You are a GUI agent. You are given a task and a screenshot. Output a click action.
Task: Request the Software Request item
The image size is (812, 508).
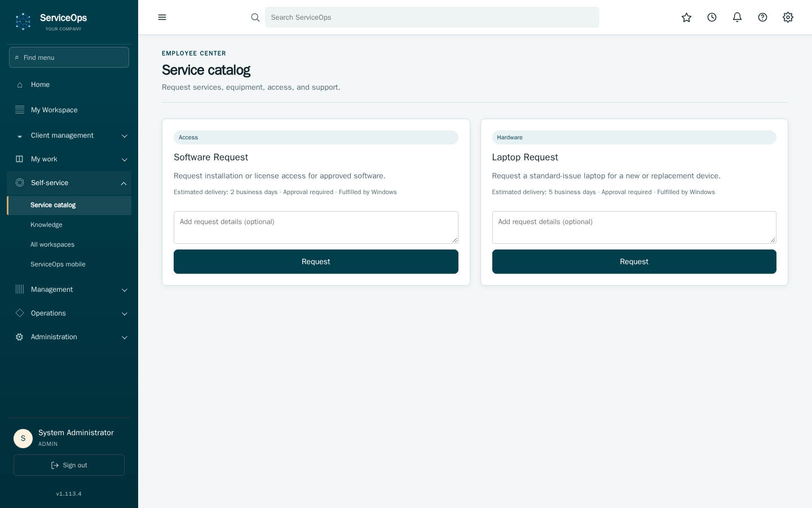click(316, 262)
